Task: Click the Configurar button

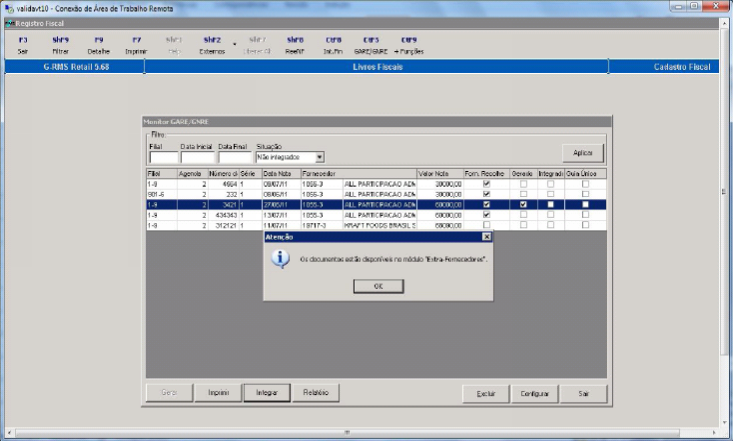Action: (x=534, y=393)
